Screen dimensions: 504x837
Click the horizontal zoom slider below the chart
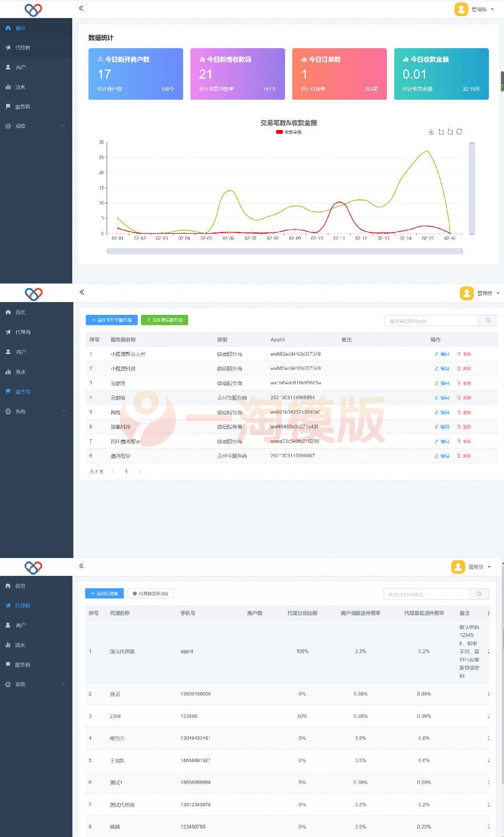(x=284, y=252)
